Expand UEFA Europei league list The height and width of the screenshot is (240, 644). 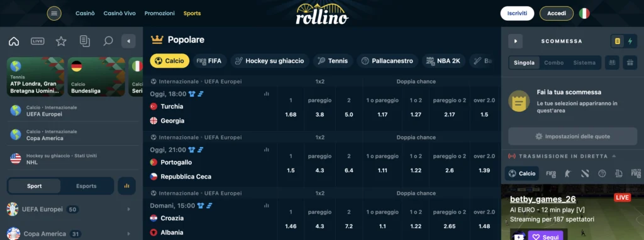[x=128, y=209]
